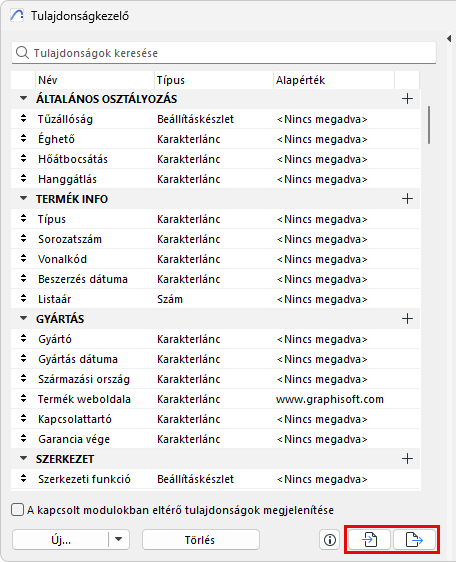Click reorder handle for Sorozatszám row
Image resolution: width=456 pixels, height=562 pixels.
point(23,239)
